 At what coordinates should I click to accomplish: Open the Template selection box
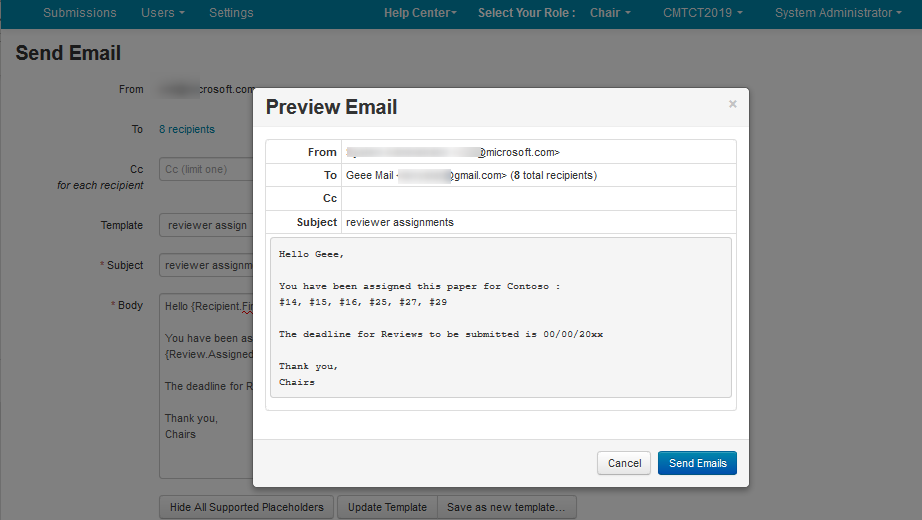click(x=205, y=225)
